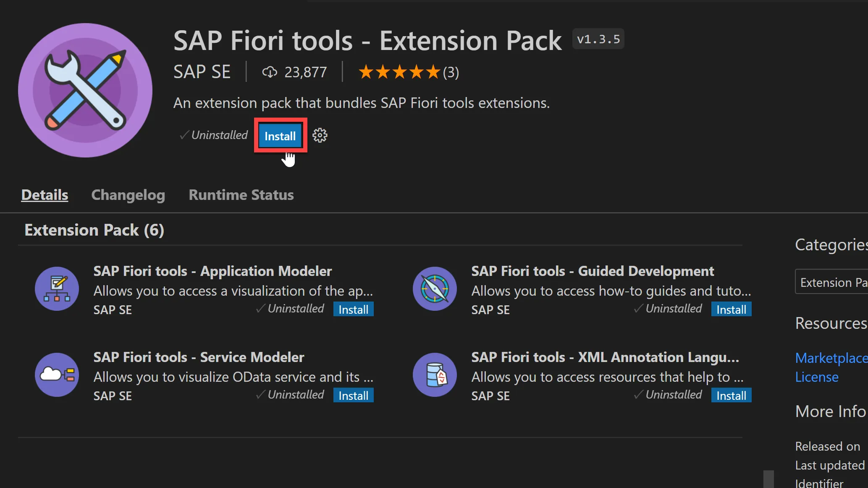Viewport: 868px width, 488px height.
Task: Click the Guided Development compass icon
Action: pos(435,289)
